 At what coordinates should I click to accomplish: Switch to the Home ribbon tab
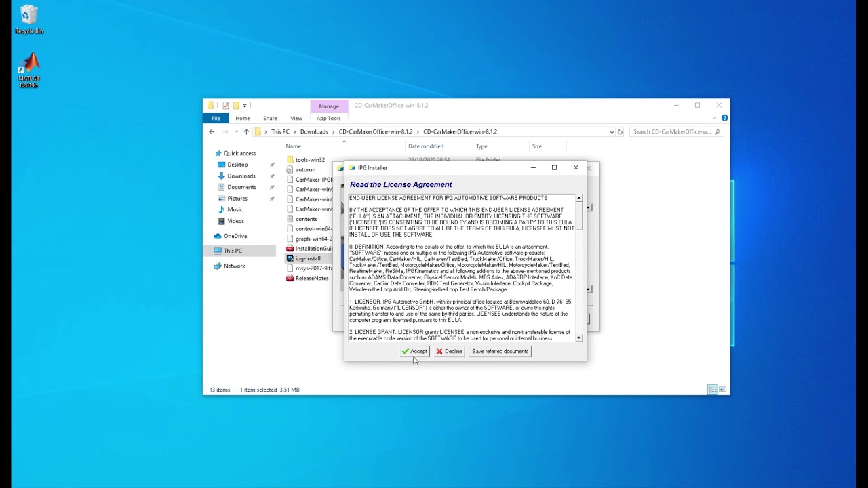(242, 118)
